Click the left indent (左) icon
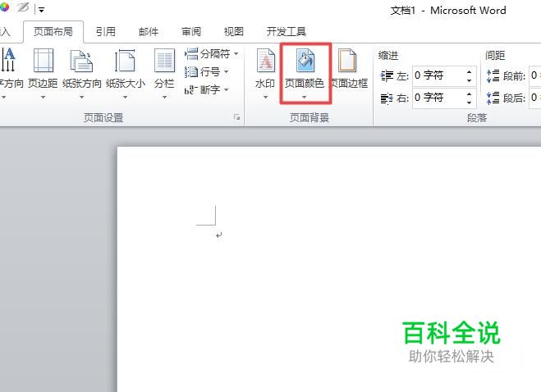Viewport: 541px width, 392px height. [x=387, y=75]
